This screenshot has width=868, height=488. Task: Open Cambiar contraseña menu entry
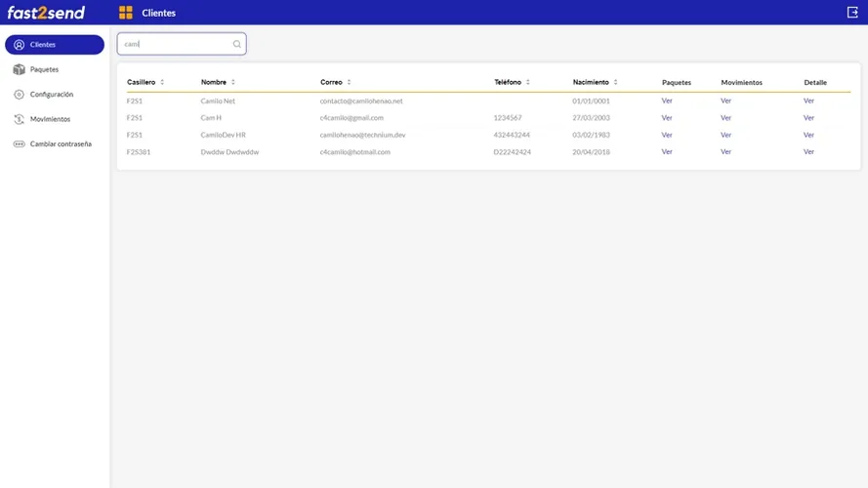[61, 143]
